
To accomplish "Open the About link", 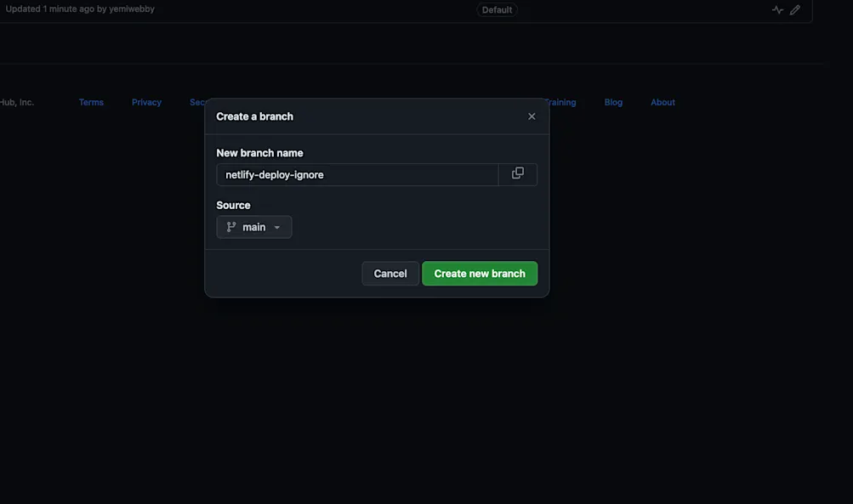I will pos(662,101).
